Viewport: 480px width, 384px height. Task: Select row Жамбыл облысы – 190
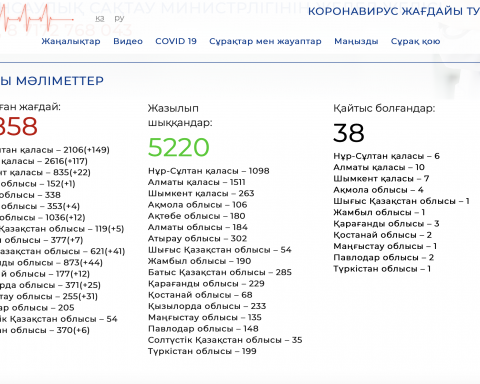pos(199,261)
